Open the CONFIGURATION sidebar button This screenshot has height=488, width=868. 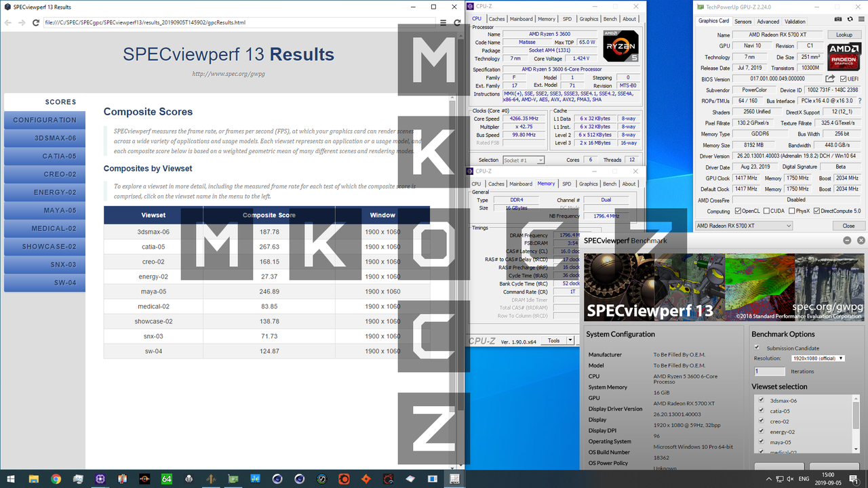pyautogui.click(x=45, y=120)
